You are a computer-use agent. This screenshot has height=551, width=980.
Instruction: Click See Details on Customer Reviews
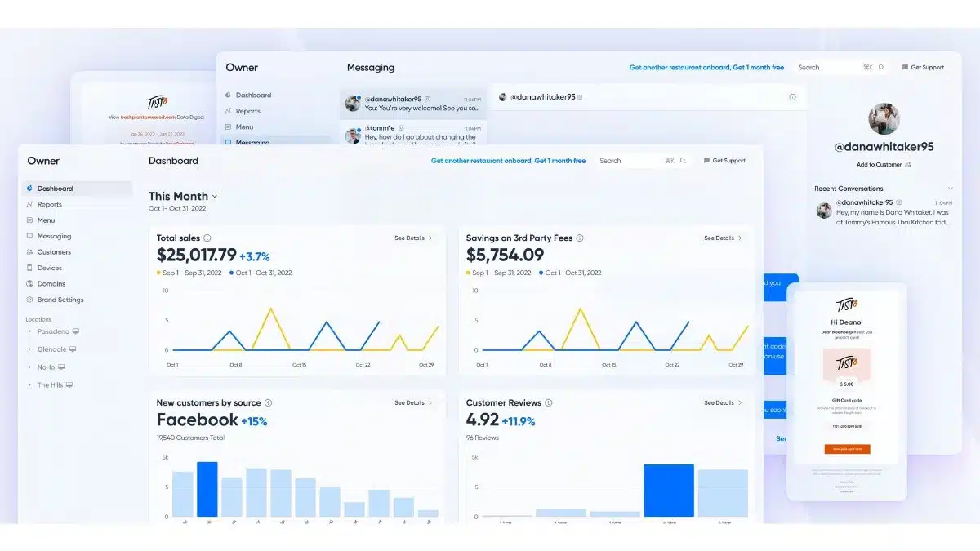tap(719, 402)
